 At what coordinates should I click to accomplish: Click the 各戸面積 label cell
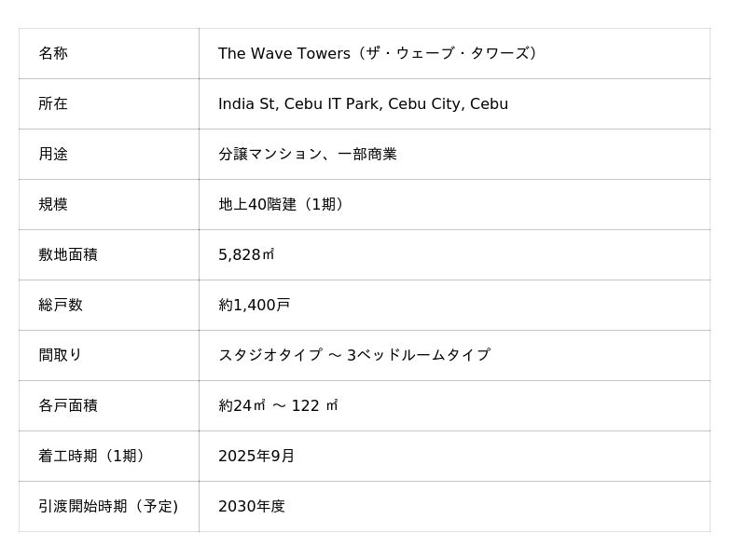click(x=68, y=406)
